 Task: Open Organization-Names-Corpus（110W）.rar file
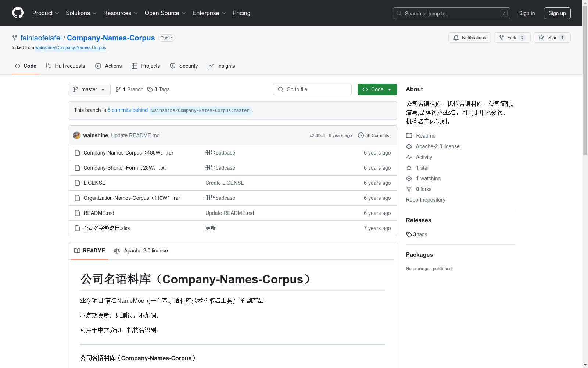point(132,198)
